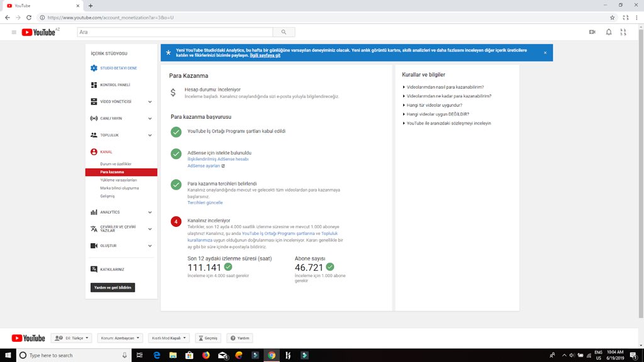Click the Video Yöneticisi icon
Screen dimensions: 644x362
click(x=94, y=101)
